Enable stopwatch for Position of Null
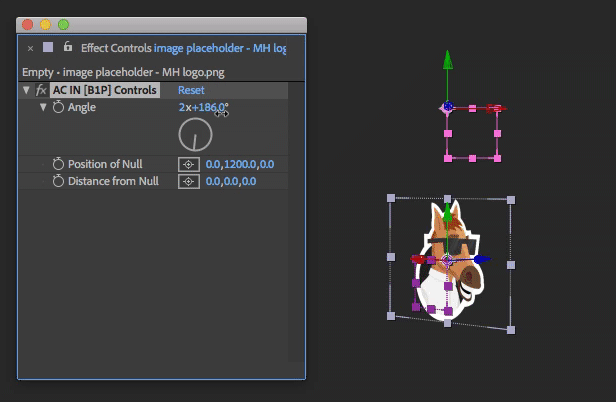This screenshot has width=616, height=402. tap(58, 164)
